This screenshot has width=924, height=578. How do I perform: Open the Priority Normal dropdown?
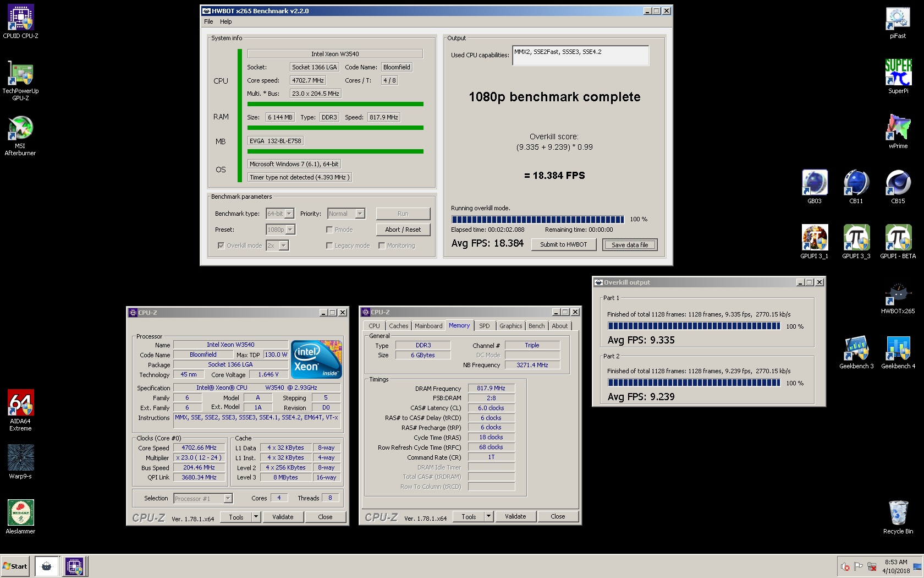tap(346, 214)
